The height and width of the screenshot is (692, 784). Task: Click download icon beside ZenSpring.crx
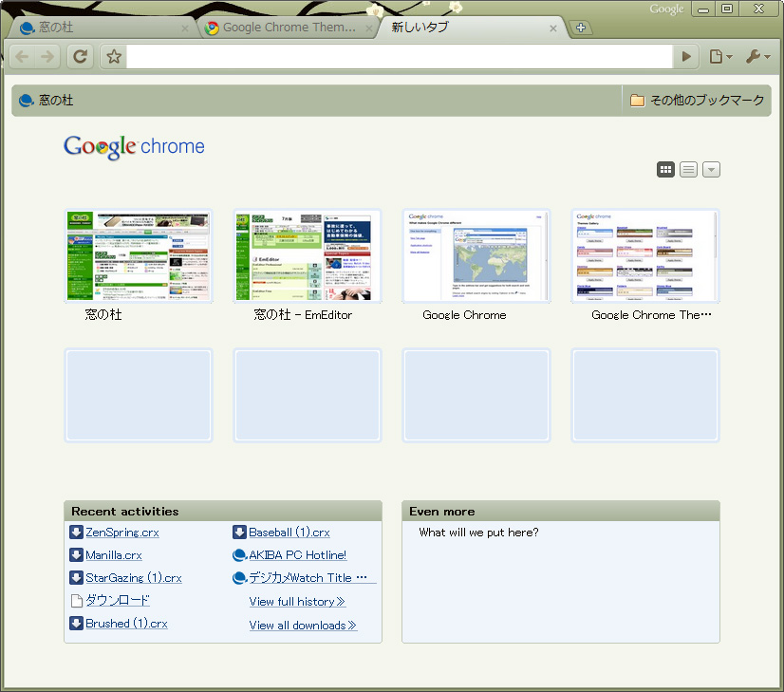76,532
